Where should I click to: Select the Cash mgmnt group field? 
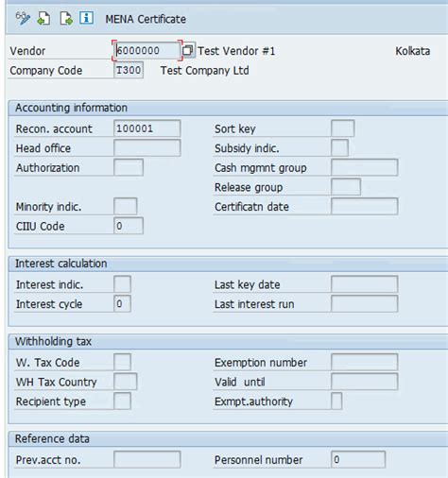point(365,167)
